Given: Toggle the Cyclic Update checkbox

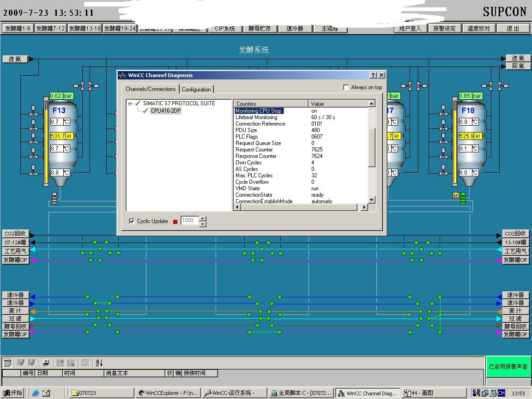Looking at the screenshot, I should tap(132, 221).
